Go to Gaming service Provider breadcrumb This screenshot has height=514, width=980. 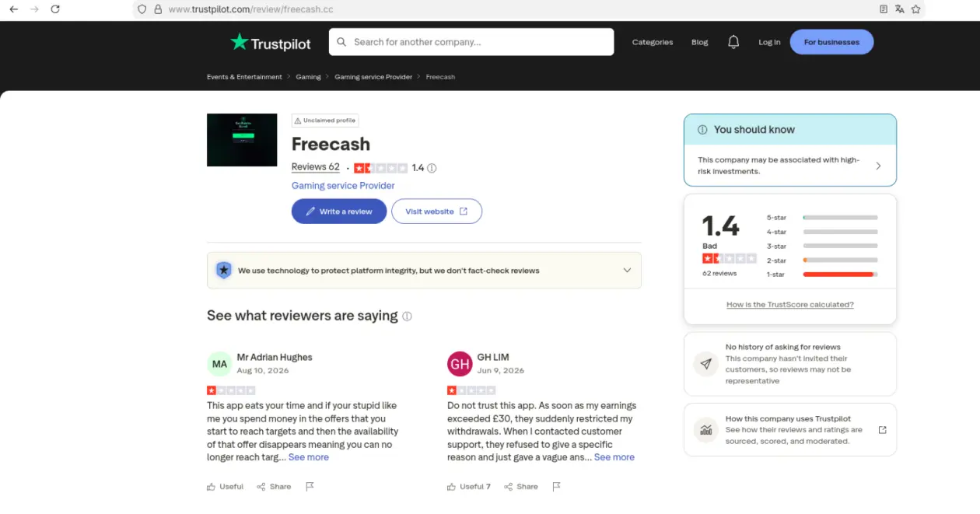[373, 77]
